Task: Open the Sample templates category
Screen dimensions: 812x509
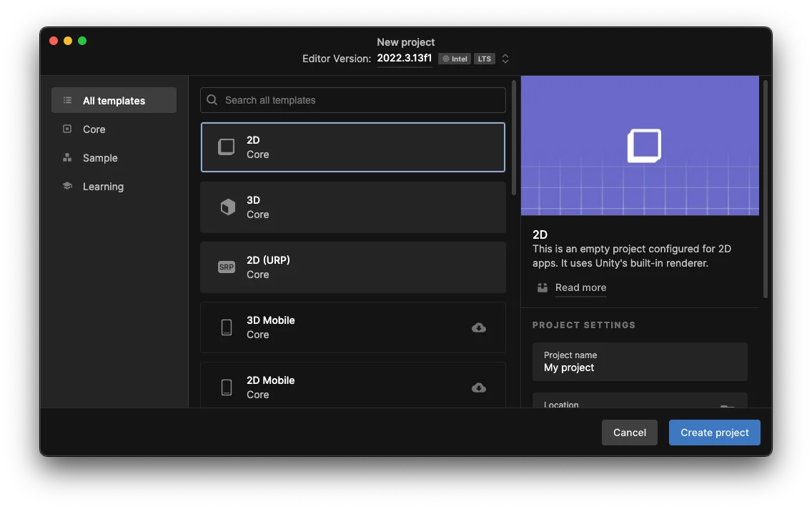Action: pyautogui.click(x=100, y=158)
